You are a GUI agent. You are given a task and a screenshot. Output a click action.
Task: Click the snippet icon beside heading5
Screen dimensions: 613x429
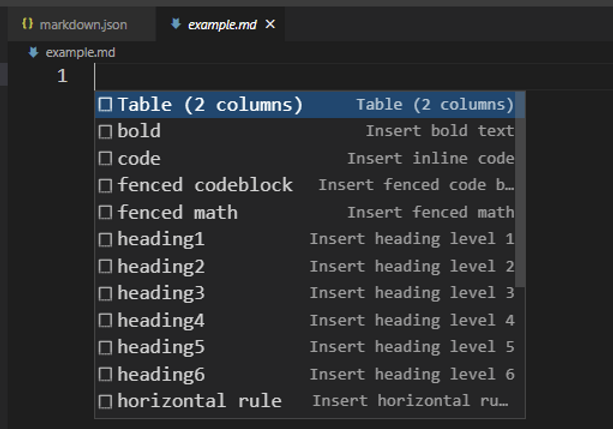click(x=105, y=347)
